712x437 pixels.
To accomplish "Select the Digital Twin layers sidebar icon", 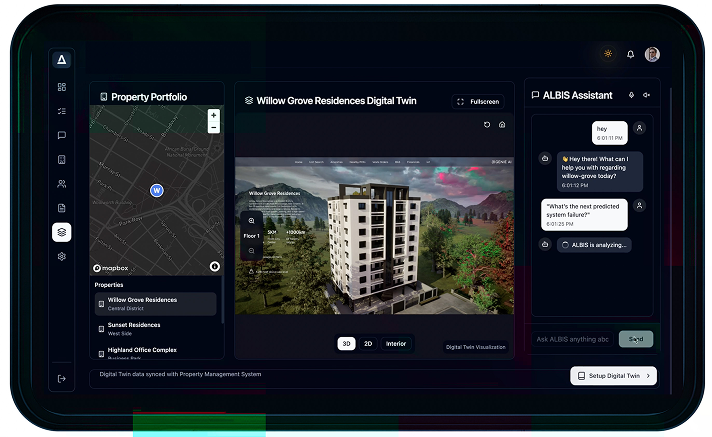I will coord(62,232).
